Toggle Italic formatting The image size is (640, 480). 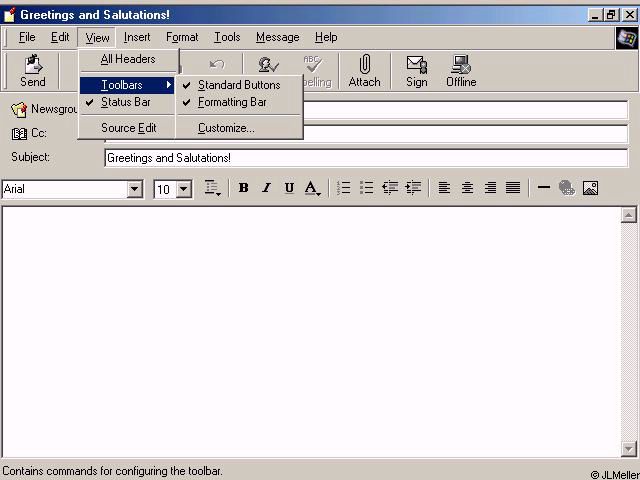267,188
